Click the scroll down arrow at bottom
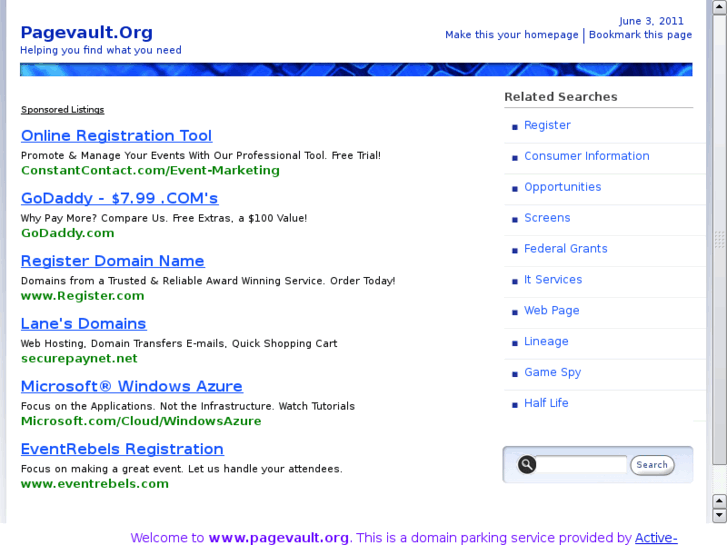727x545 pixels. 720,515
